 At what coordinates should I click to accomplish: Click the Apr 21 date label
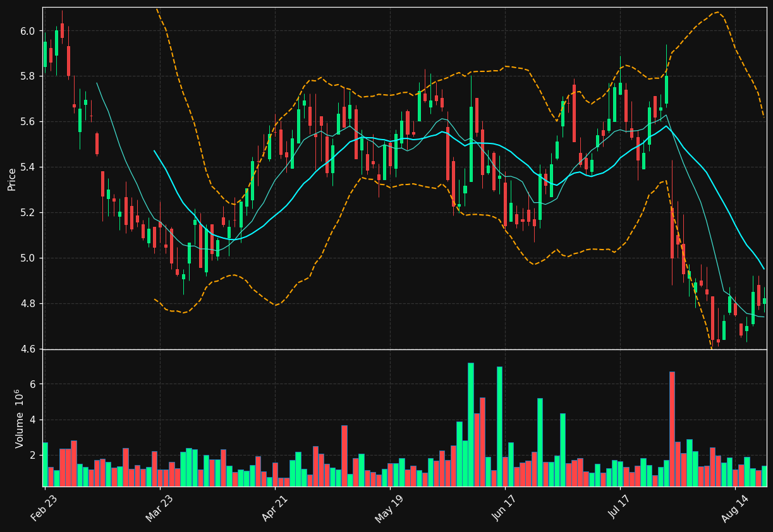(274, 508)
